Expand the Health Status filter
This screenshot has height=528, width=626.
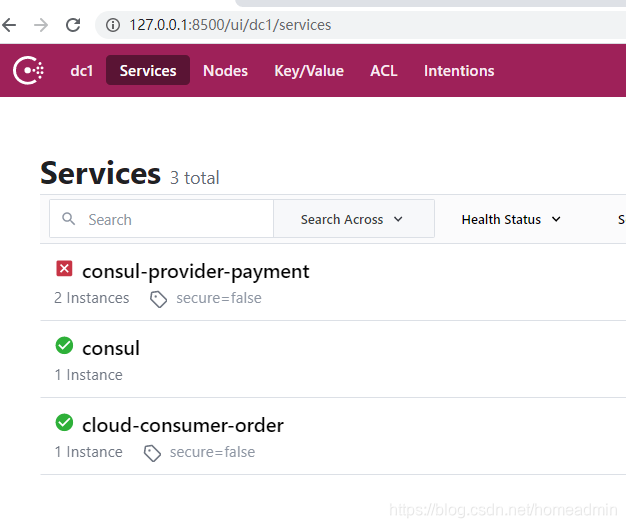(x=511, y=219)
